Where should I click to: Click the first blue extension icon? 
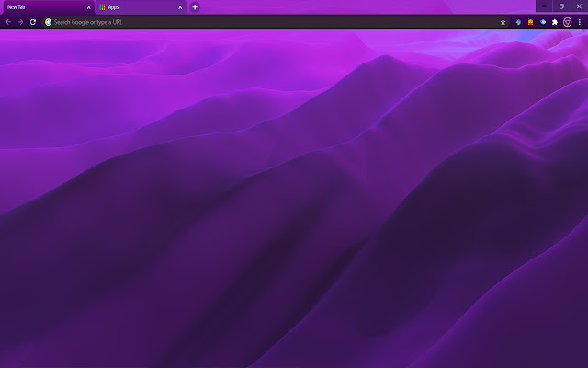(x=518, y=21)
